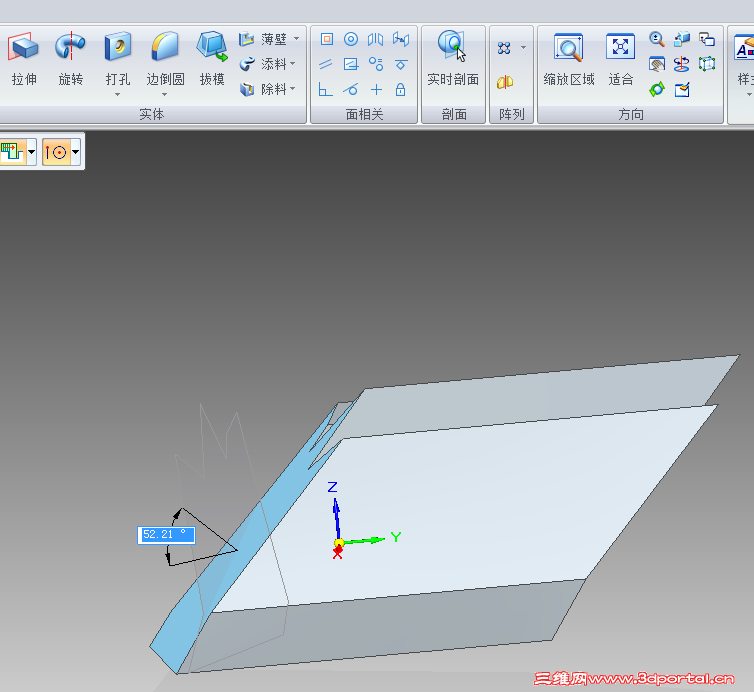Image resolution: width=754 pixels, height=692 pixels.
Task: Activate the 缩放区域 zoom area tool
Action: pyautogui.click(x=569, y=59)
